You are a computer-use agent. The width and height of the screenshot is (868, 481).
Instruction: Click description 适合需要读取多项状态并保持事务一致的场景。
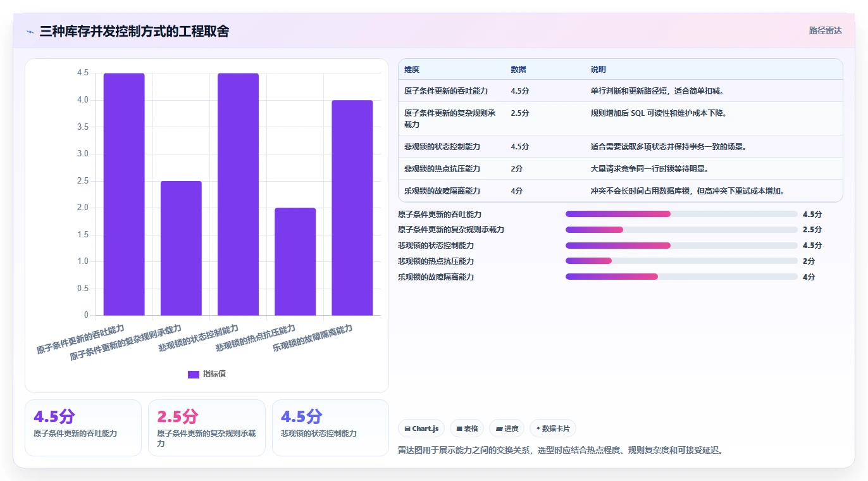click(x=669, y=147)
